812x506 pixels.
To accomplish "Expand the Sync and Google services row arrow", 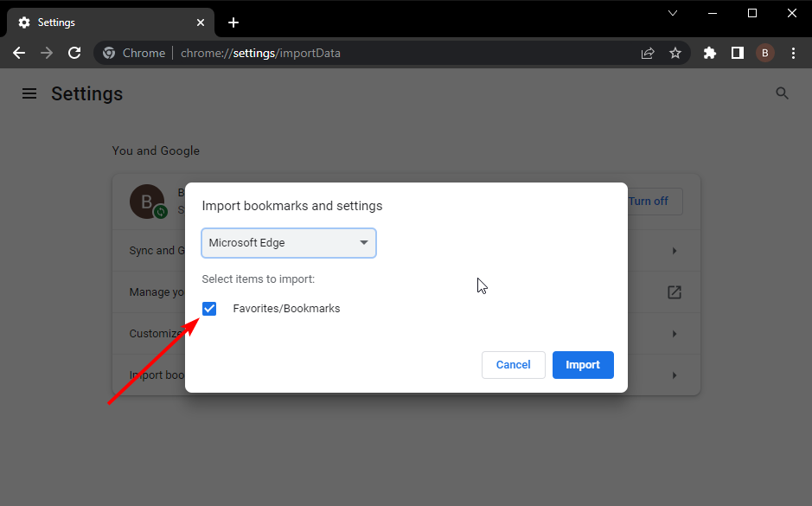I will coord(675,251).
